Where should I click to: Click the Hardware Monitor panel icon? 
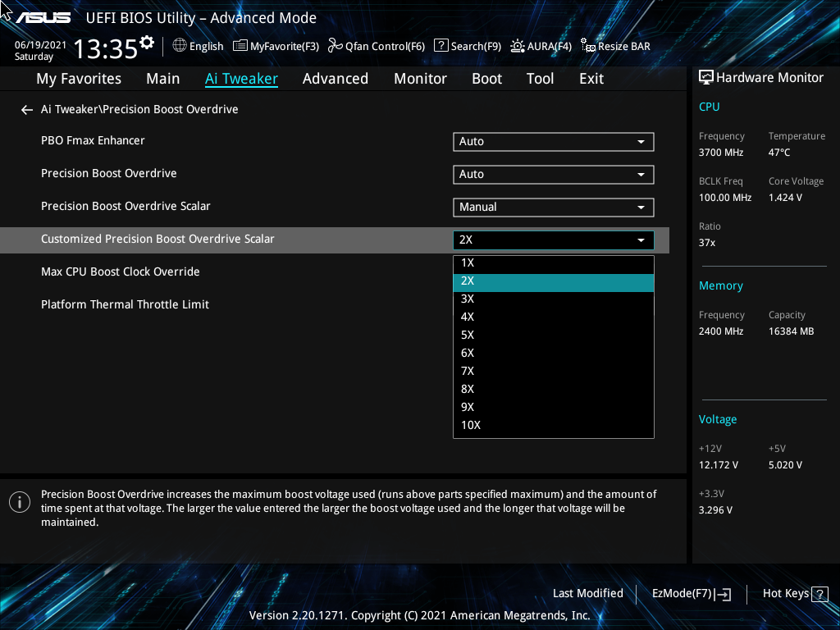tap(706, 76)
